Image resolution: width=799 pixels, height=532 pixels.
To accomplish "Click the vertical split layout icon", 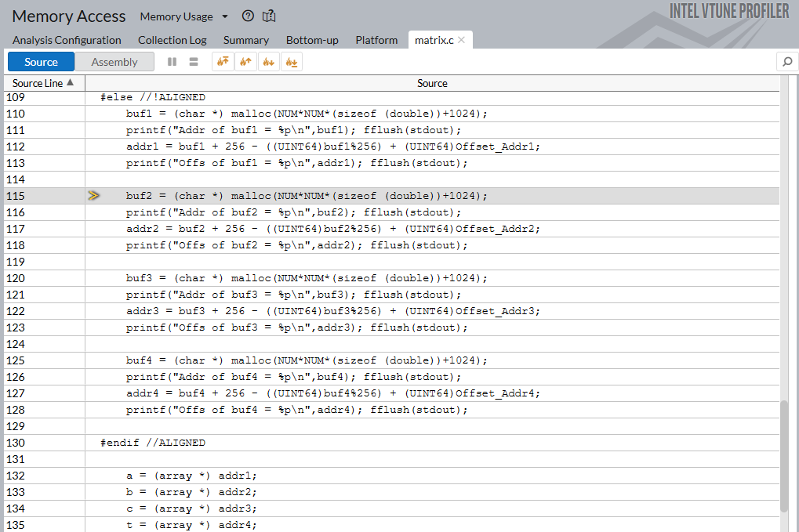I will coord(173,62).
